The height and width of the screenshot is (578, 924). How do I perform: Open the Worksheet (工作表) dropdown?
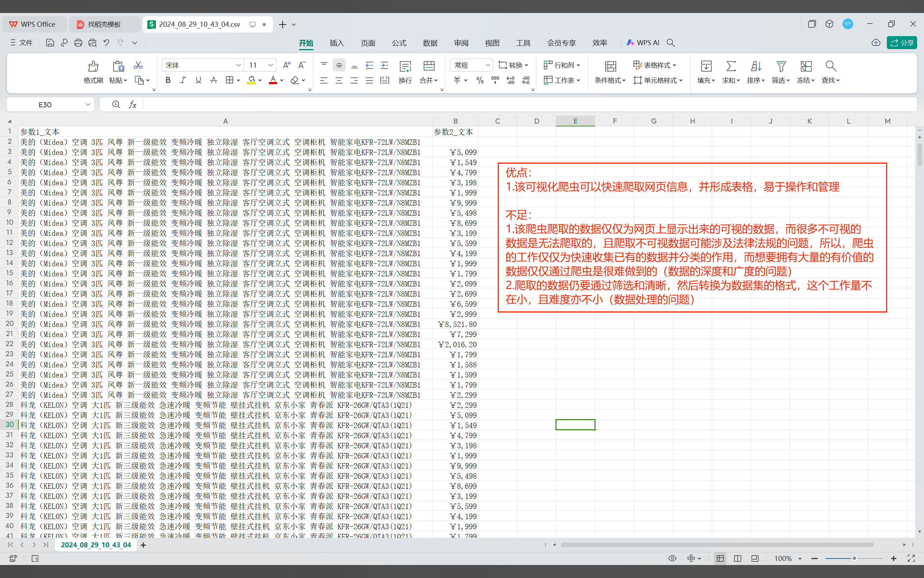[x=562, y=80]
